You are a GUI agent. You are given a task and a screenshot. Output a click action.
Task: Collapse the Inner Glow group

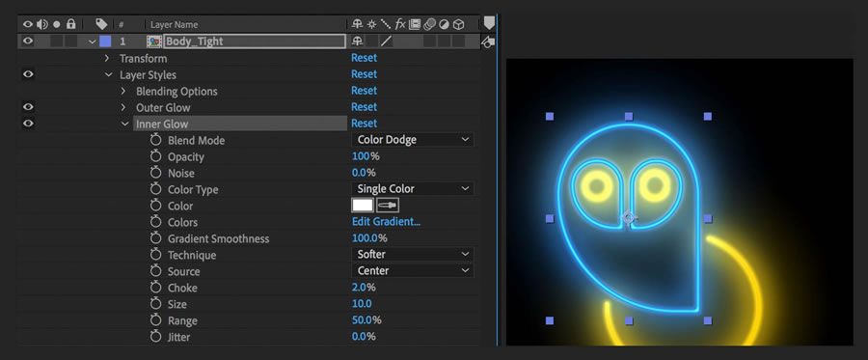click(x=125, y=125)
